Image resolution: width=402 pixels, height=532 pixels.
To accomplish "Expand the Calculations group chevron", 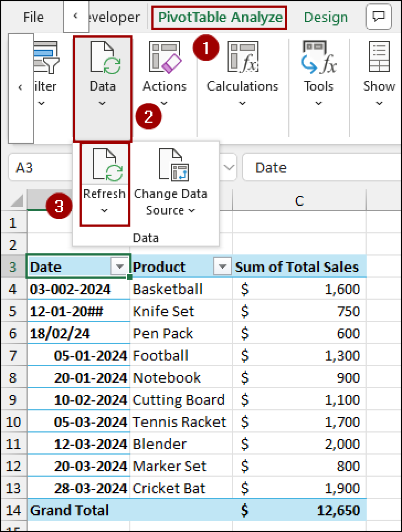I will tap(243, 103).
